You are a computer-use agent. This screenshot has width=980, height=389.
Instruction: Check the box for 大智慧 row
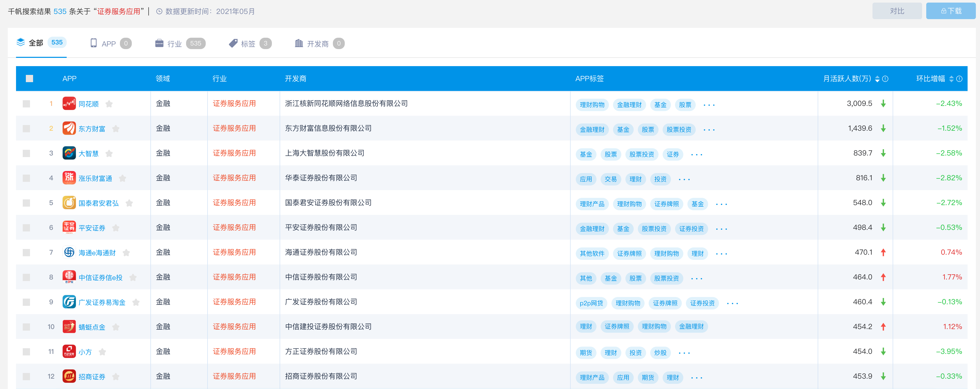click(x=26, y=153)
